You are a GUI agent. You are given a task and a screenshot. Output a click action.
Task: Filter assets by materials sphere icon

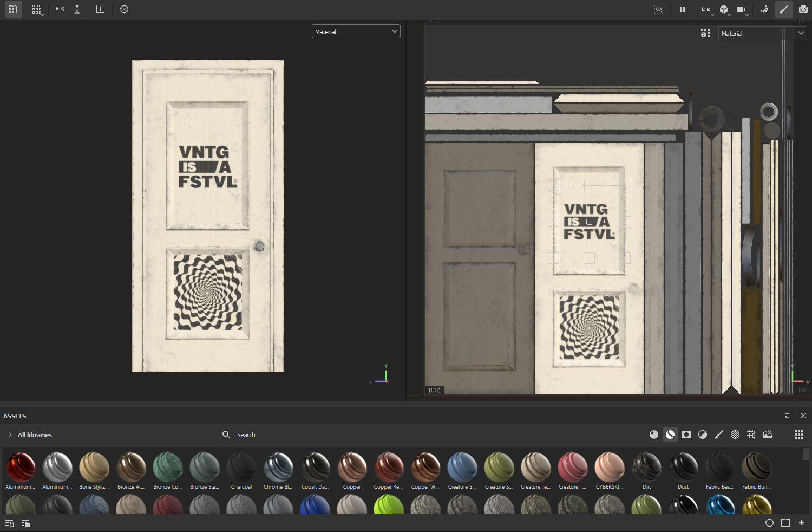pos(654,434)
